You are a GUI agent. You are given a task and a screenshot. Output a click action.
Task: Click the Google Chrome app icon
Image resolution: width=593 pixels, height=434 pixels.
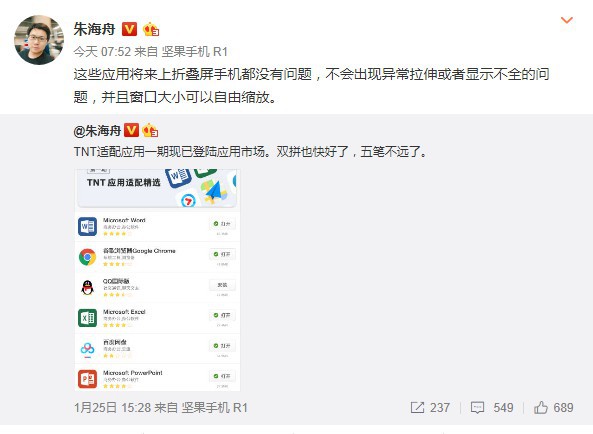87,257
